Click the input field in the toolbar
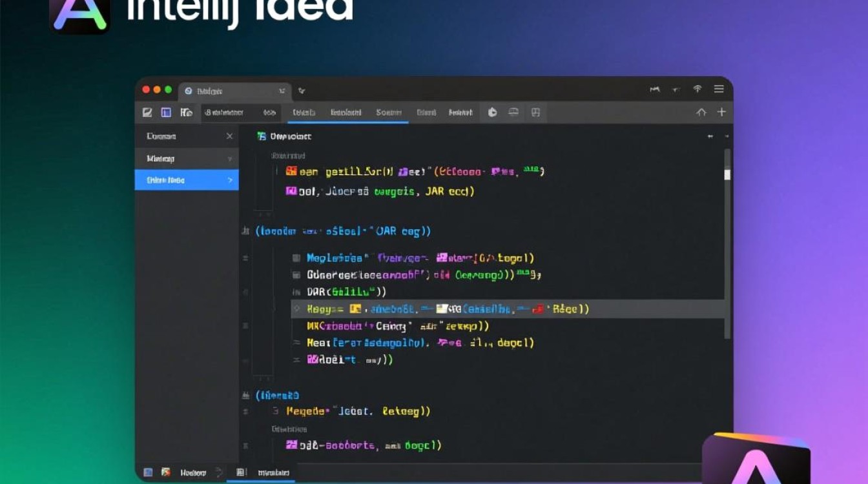The height and width of the screenshot is (484, 868). coord(240,112)
